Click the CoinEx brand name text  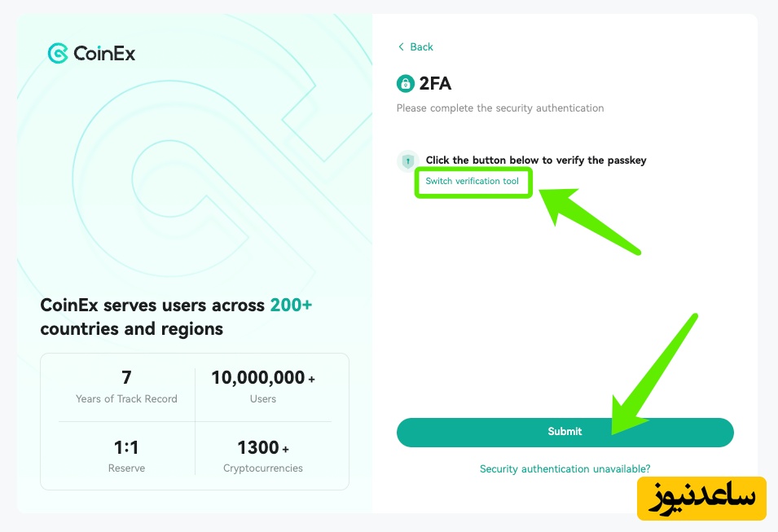(104, 54)
